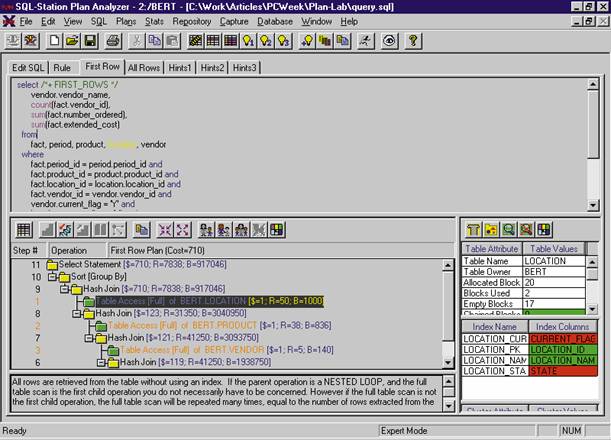
Task: Click the expand-all outward arrows plan icon
Action: pos(183,230)
